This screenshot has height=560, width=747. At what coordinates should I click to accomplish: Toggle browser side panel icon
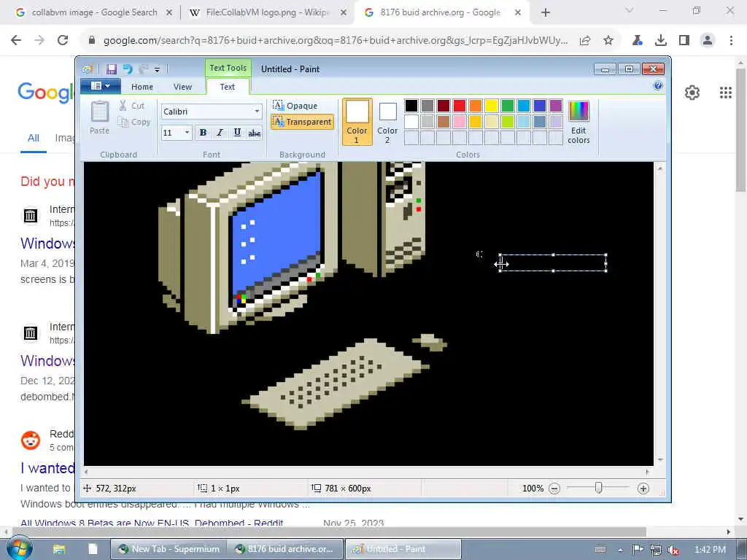[x=684, y=41]
